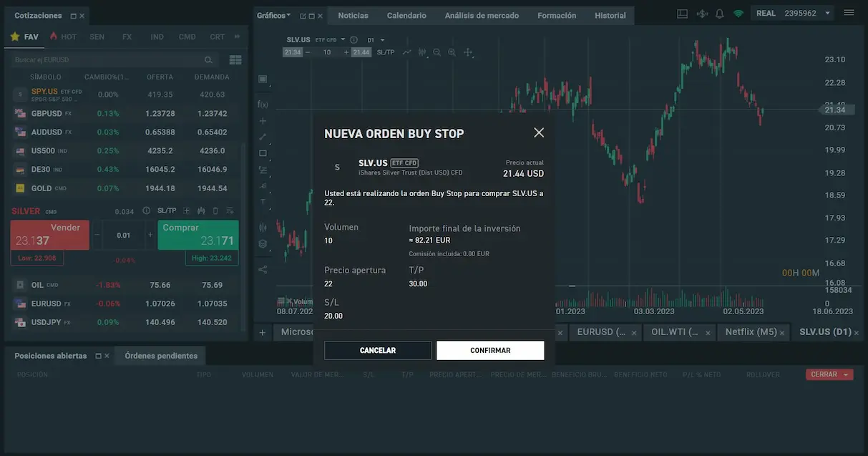Select the rectangle drawing tool on the chart

coord(263,152)
